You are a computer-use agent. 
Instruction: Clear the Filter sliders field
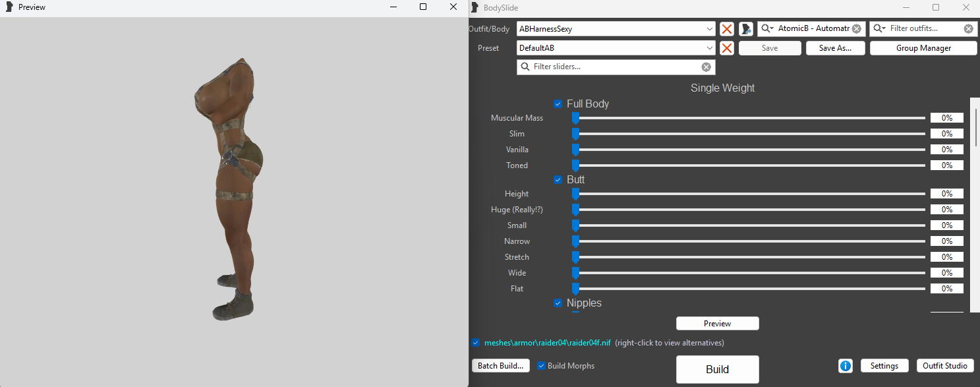[x=706, y=67]
